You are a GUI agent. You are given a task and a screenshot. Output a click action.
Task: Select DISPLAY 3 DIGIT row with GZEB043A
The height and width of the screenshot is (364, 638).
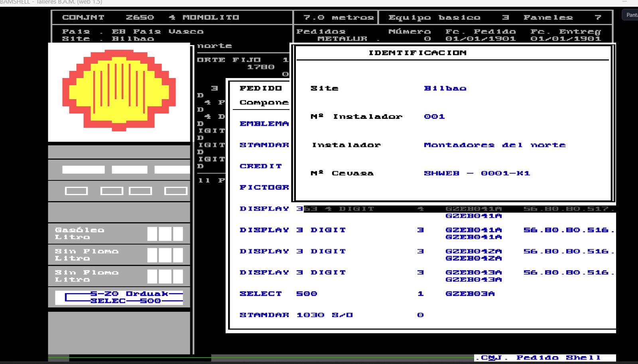click(x=427, y=276)
